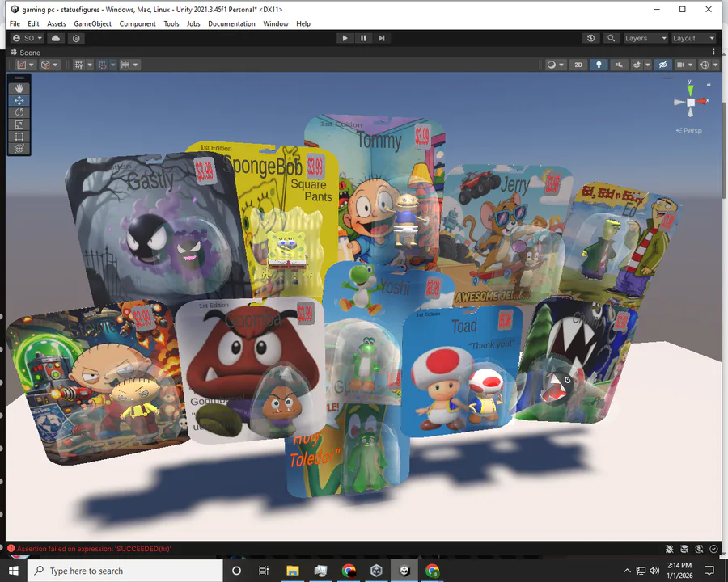
Task: Click the Step frame button
Action: point(381,38)
